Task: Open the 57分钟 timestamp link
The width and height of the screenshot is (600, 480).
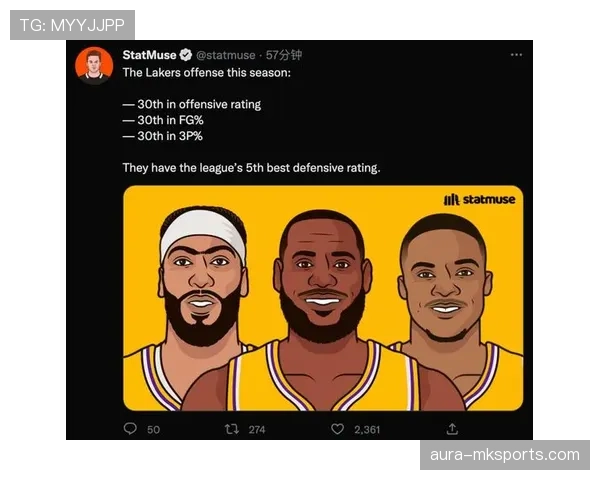Action: [284, 55]
